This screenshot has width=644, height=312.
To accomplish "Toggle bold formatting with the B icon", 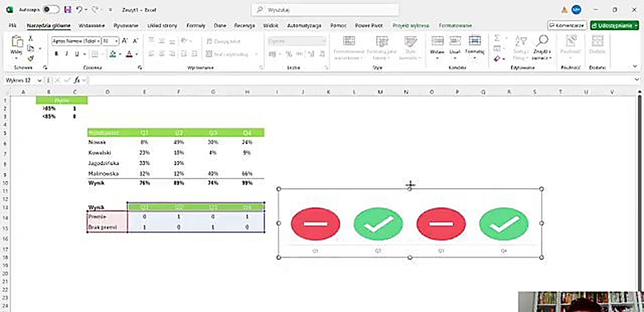I will pyautogui.click(x=56, y=53).
